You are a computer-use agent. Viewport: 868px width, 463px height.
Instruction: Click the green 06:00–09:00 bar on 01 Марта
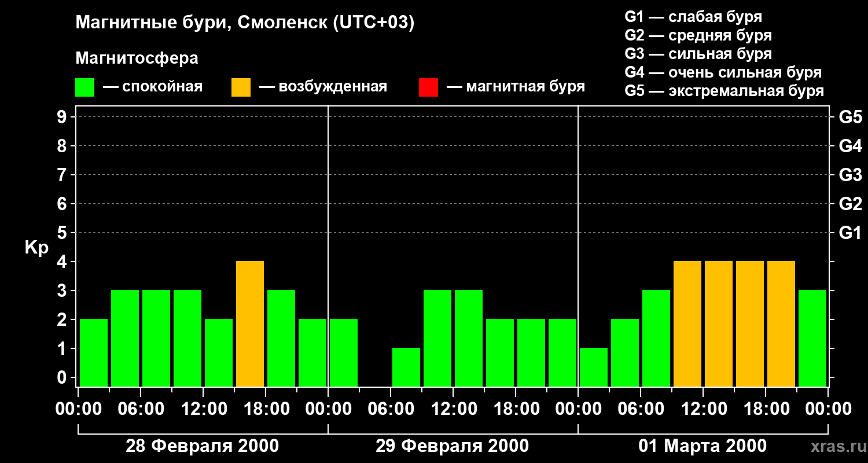pyautogui.click(x=656, y=338)
